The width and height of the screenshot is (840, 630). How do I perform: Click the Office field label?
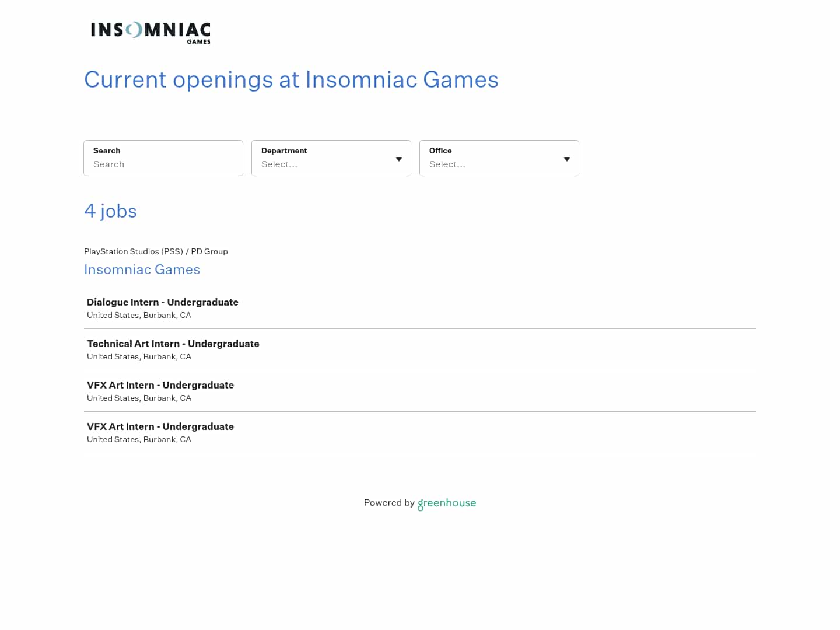(x=440, y=150)
